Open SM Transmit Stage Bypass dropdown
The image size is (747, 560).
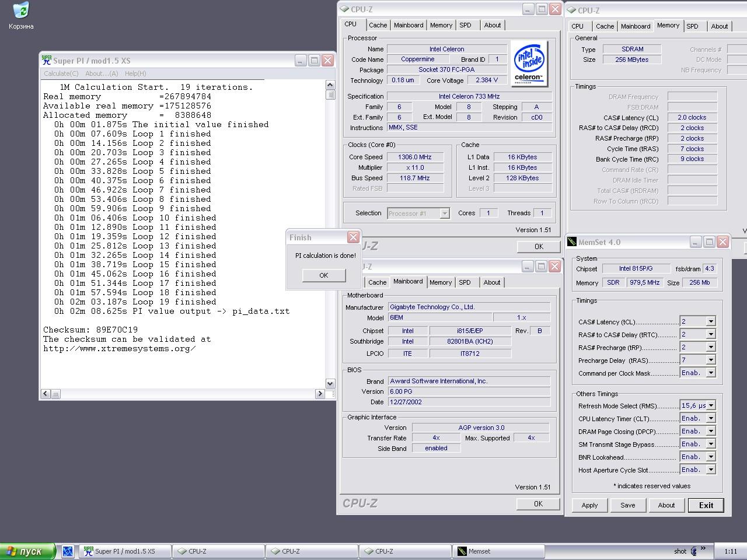(x=711, y=444)
